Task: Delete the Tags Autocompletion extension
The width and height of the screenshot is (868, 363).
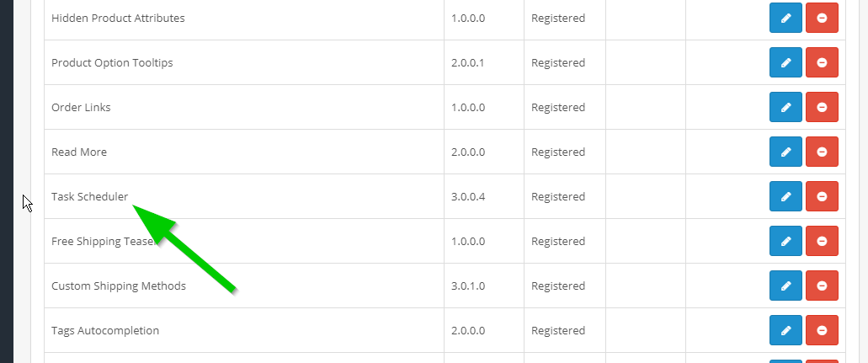Action: pos(822,330)
